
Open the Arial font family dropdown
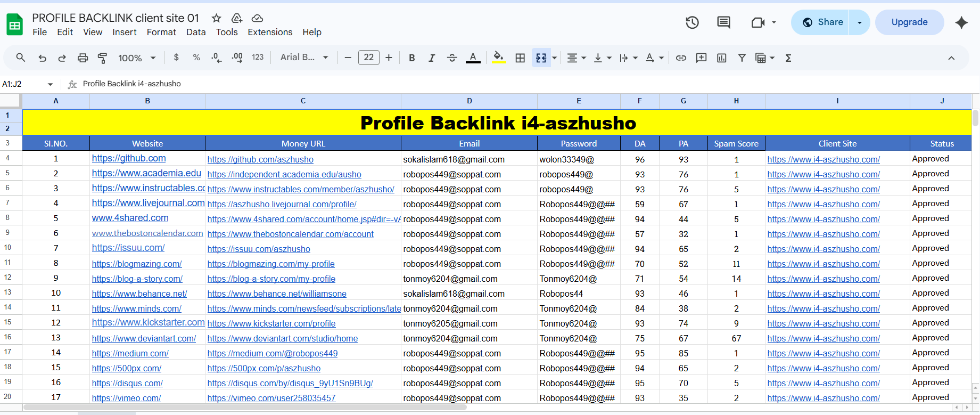pos(304,58)
